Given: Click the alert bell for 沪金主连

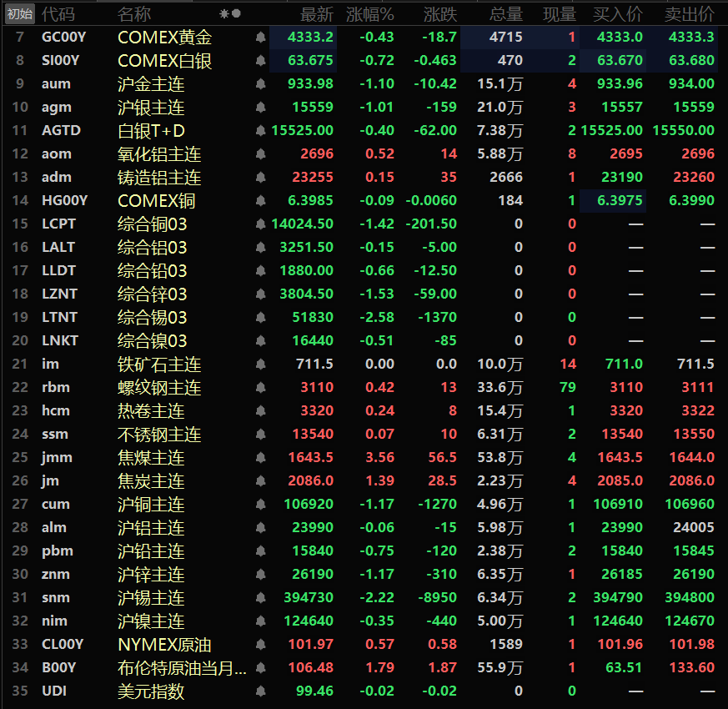Looking at the screenshot, I should [260, 84].
